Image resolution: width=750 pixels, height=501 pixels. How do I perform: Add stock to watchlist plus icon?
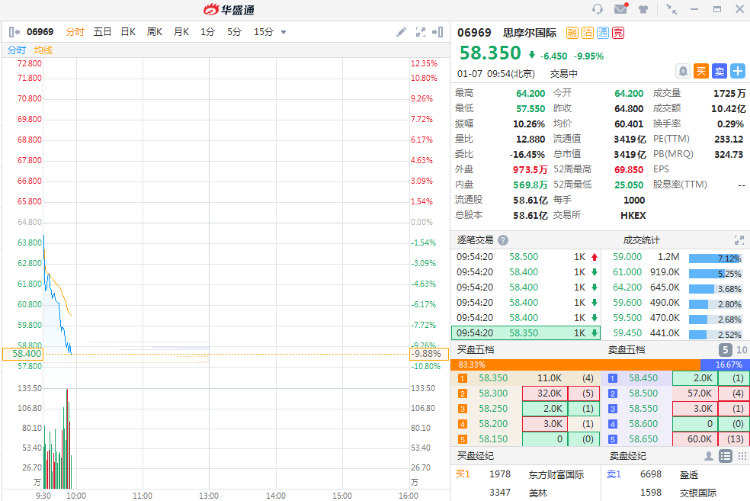pos(738,71)
